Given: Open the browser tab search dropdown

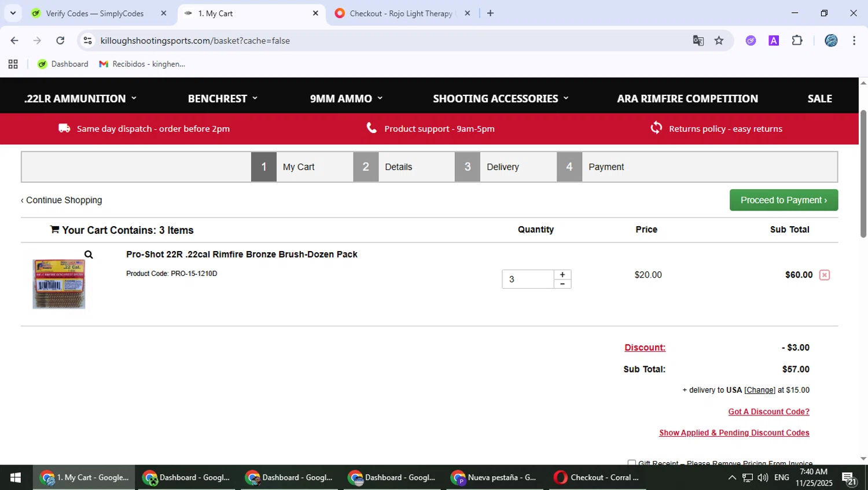Looking at the screenshot, I should point(13,13).
